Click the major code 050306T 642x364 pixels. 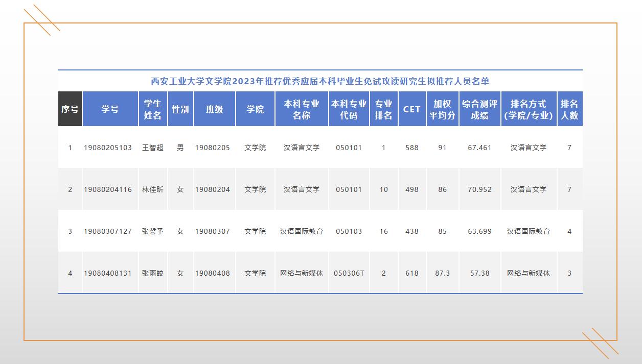point(349,273)
